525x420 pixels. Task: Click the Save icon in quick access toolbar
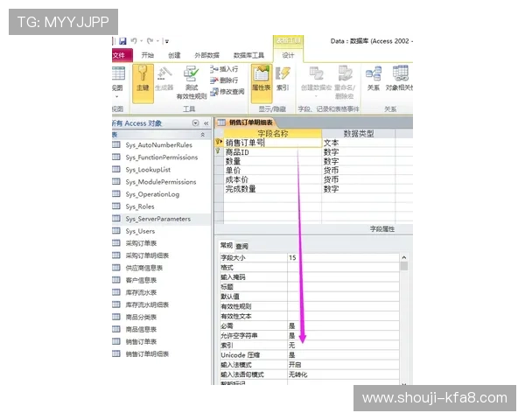coord(122,41)
